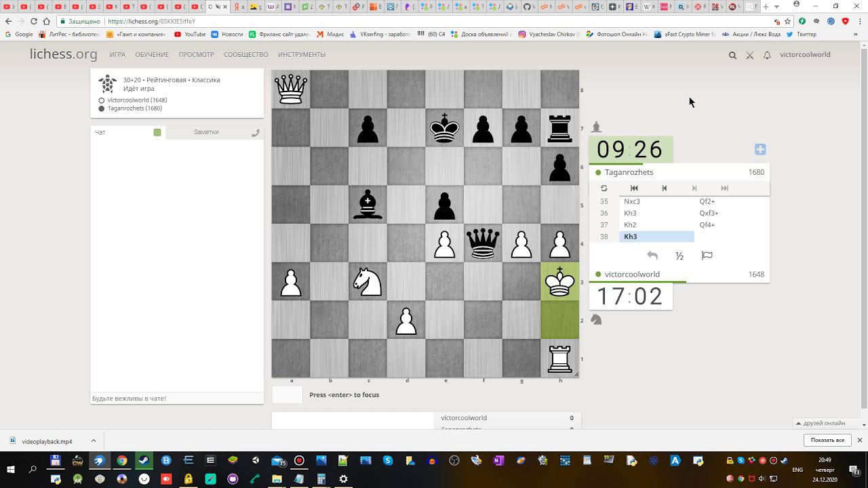The height and width of the screenshot is (488, 868).
Task: Open the Твиттер bookmark
Action: point(802,34)
